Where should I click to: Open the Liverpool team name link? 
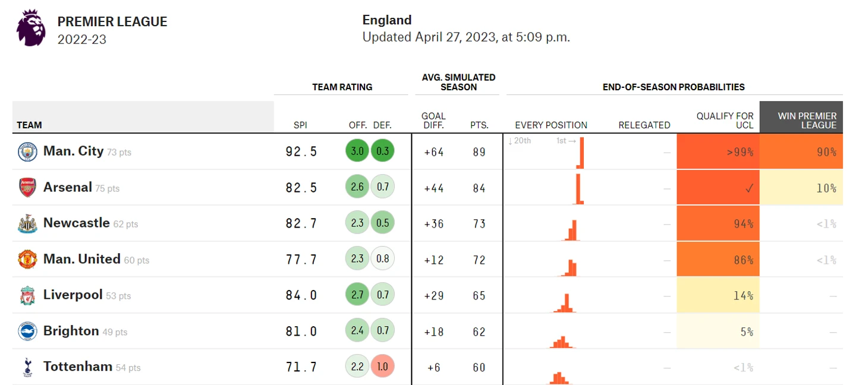[x=73, y=295]
